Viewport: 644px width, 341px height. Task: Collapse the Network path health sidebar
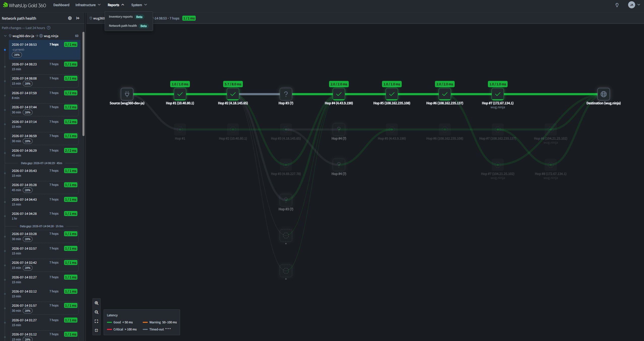tap(78, 18)
